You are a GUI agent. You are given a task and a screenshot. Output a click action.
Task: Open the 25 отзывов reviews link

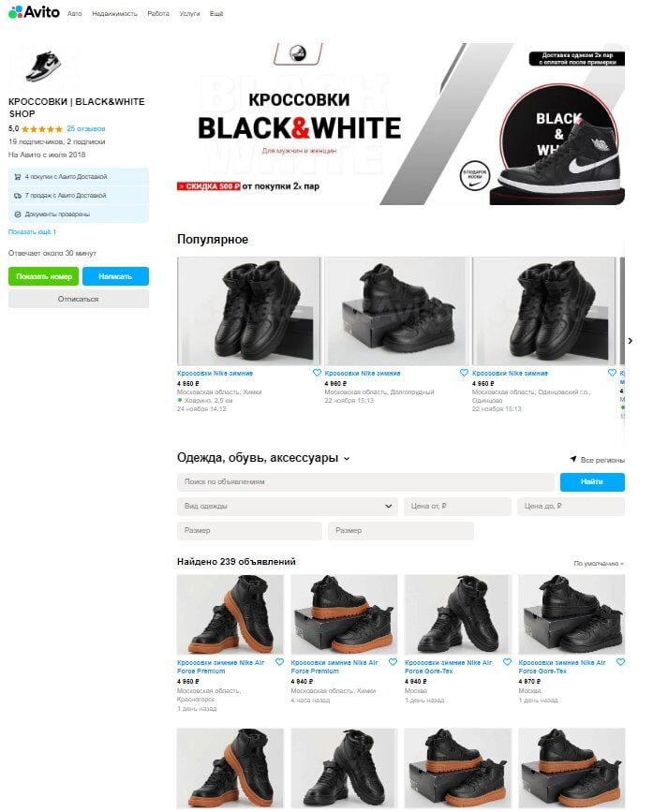(86, 129)
